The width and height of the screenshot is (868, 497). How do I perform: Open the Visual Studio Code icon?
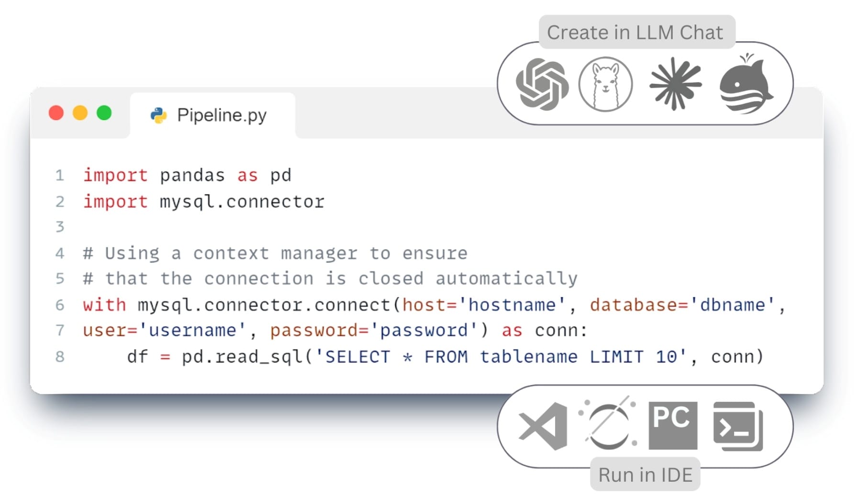(x=543, y=426)
